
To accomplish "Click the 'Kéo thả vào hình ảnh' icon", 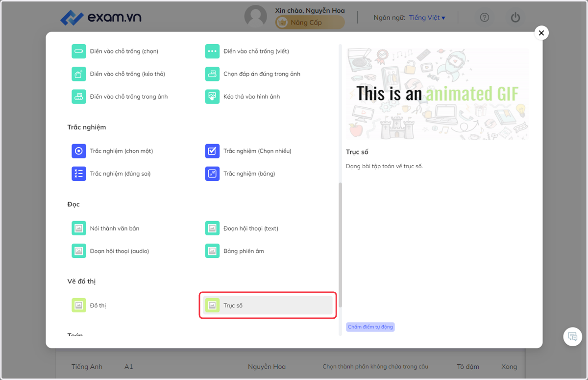I will coord(212,97).
